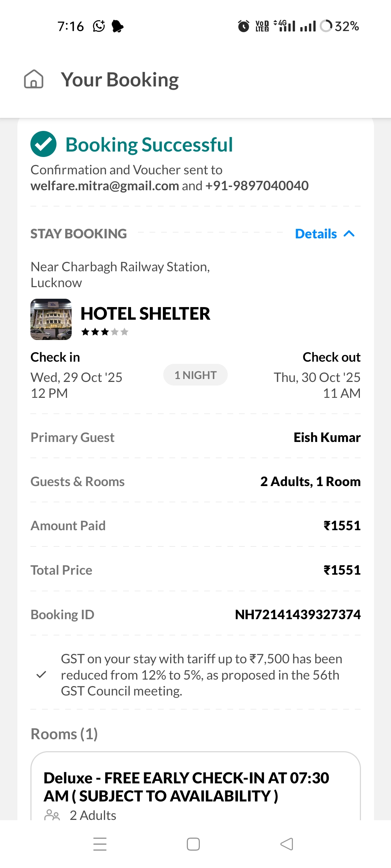Tap the GST reduction notice checkmark
The width and height of the screenshot is (391, 868).
point(42,675)
